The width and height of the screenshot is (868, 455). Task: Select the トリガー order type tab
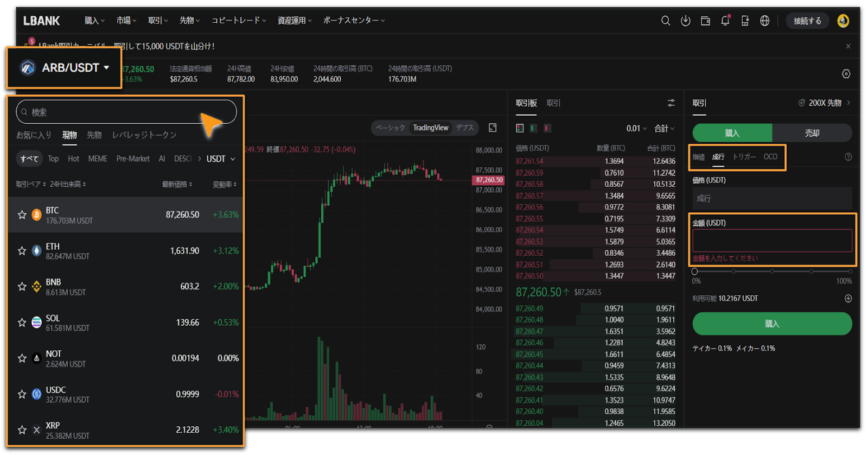coord(744,157)
